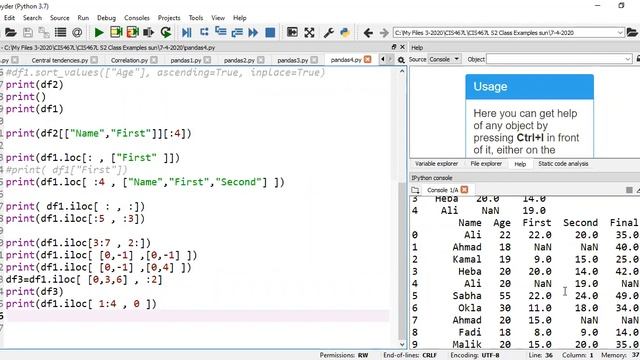Save file with the floppy disk icon
The image size is (640, 360).
28,33
